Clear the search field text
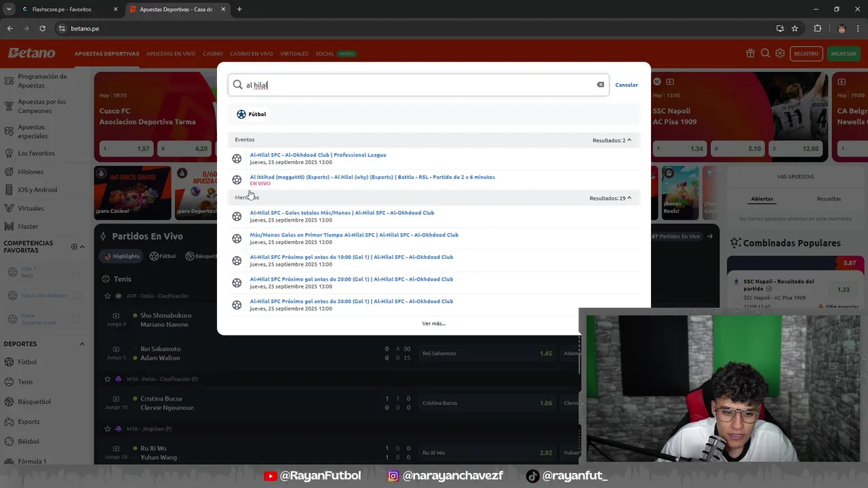 coord(600,85)
